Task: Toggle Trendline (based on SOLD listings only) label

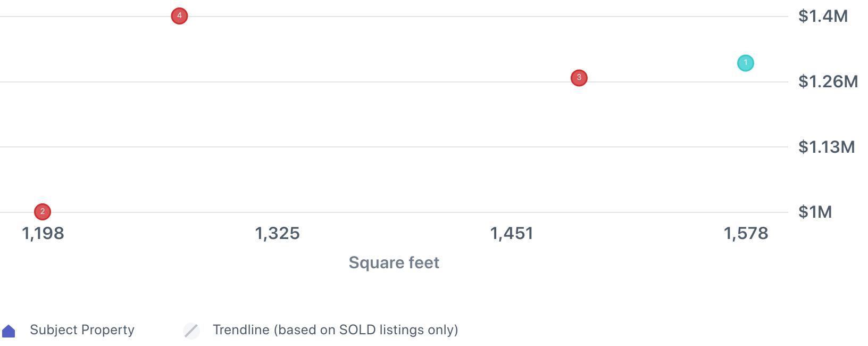Action: coord(335,330)
